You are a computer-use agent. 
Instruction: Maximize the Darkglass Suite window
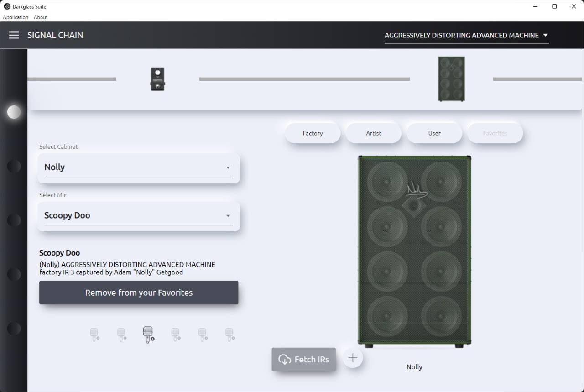click(x=554, y=6)
